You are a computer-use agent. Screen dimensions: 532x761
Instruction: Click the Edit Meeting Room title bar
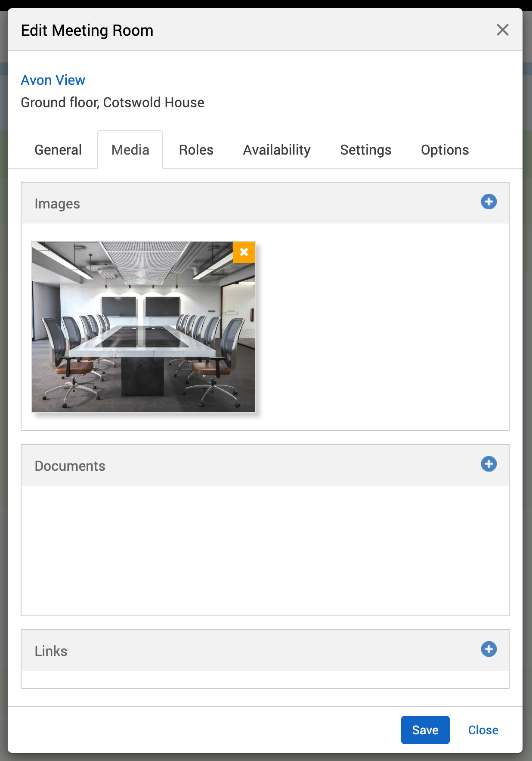tap(258, 30)
